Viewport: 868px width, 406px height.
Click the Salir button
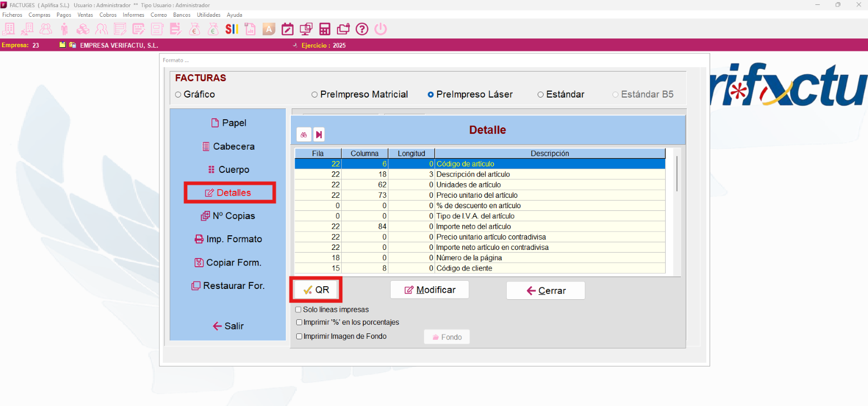[228, 326]
